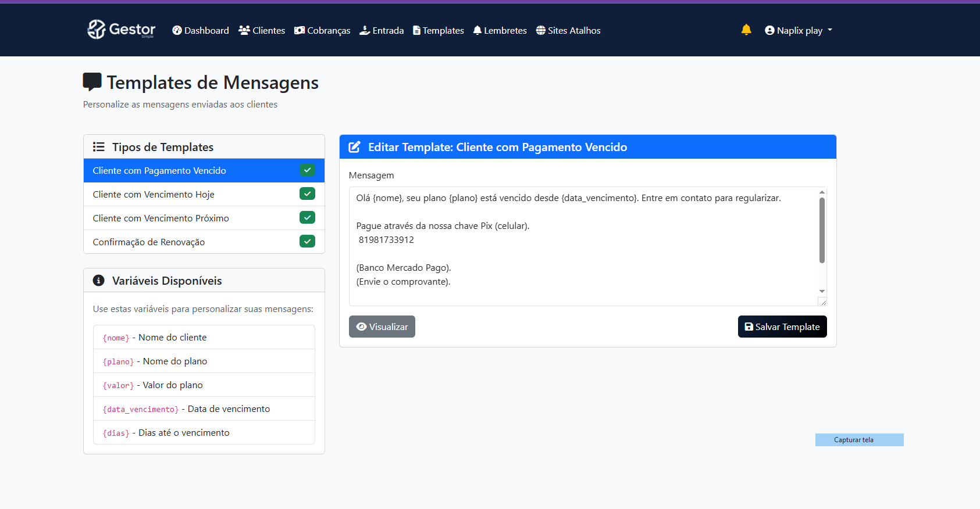Viewport: 980px width, 509px height.
Task: Save with the Salvar Template button
Action: [x=782, y=327]
